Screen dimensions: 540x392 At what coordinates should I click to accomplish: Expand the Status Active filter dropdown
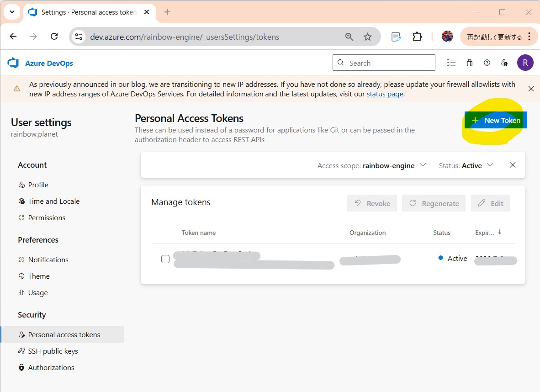466,166
